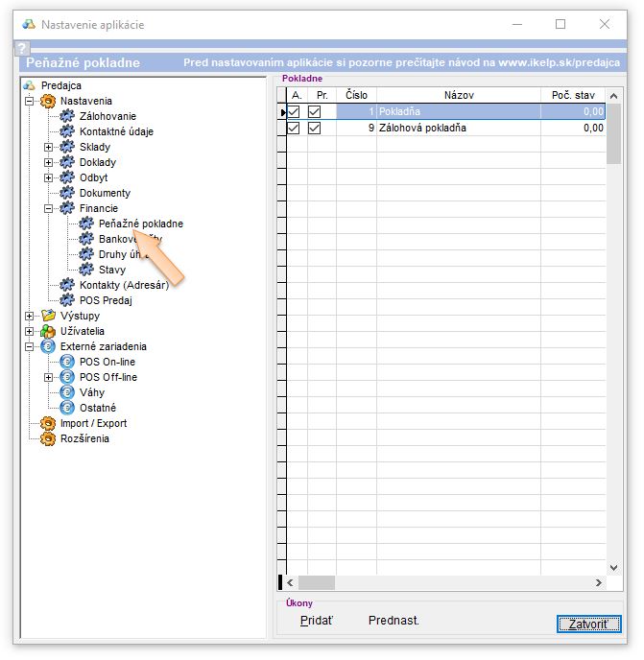This screenshot has width=644, height=660.
Task: Click the Výstupy folder icon
Action: [48, 316]
